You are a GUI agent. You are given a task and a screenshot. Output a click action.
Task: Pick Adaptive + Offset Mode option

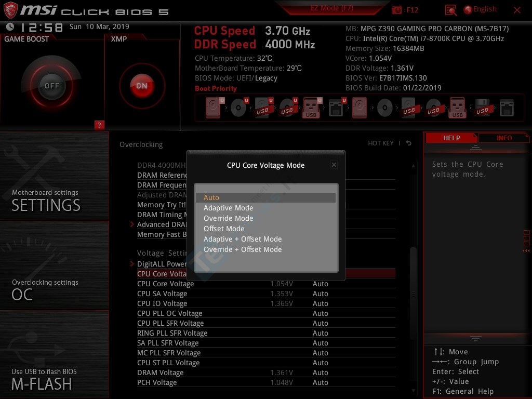242,239
